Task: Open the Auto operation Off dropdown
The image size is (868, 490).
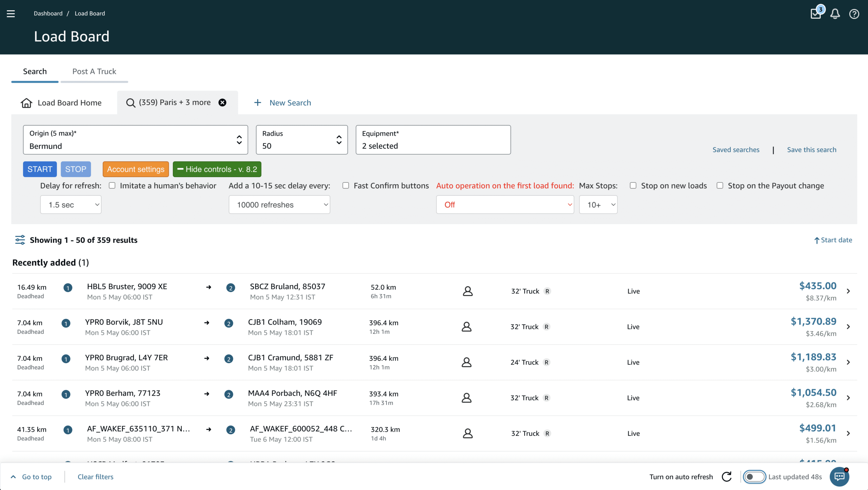Action: [505, 204]
